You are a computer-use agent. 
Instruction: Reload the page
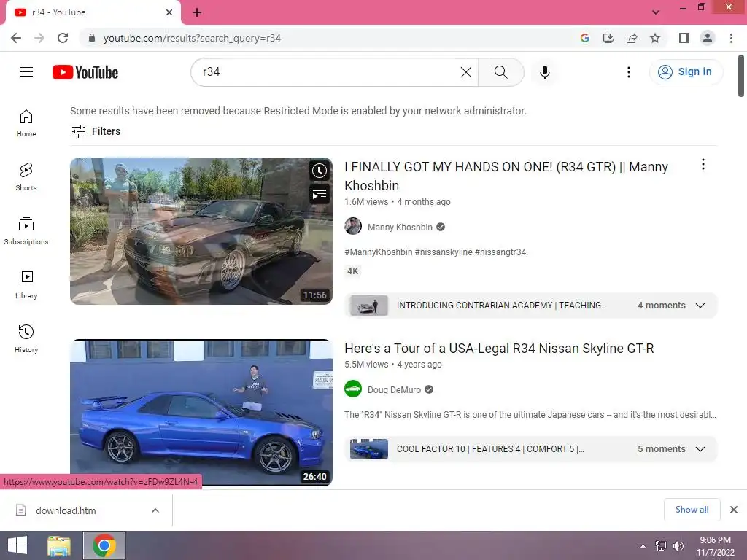63,38
